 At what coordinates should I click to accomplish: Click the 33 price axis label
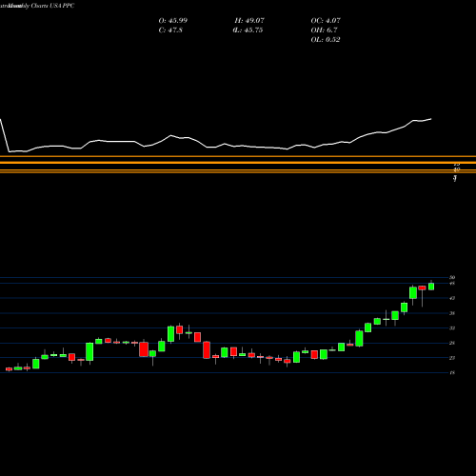tap(452, 328)
